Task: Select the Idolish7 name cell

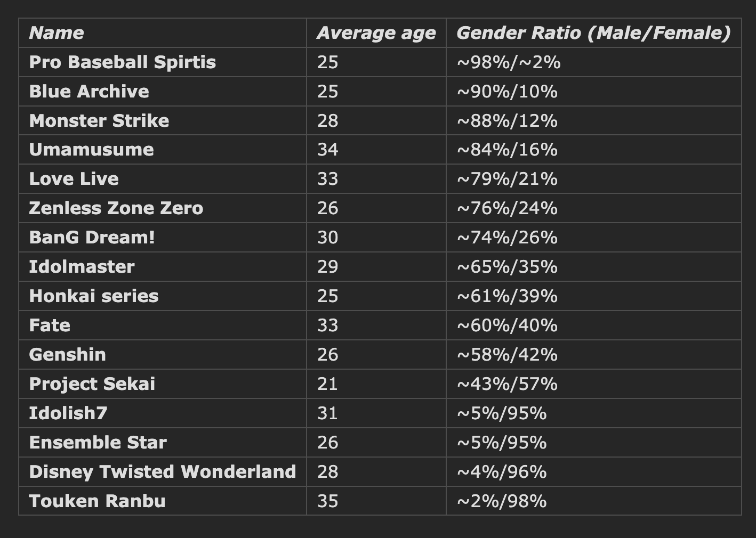Action: [x=68, y=413]
